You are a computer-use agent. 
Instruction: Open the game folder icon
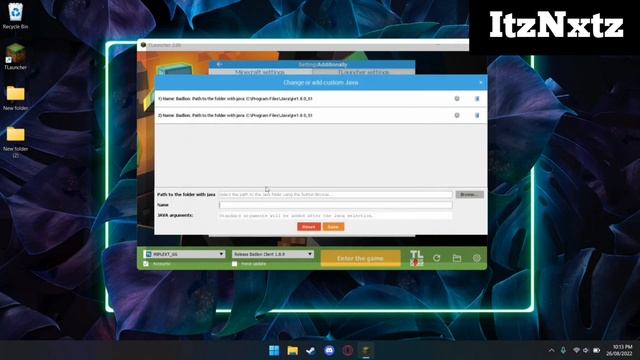pos(457,258)
